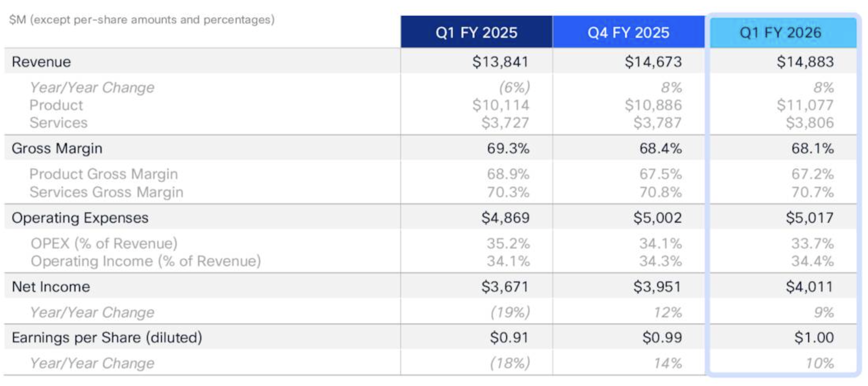Select the $0.99 earnings per share value
Viewport: 868px width, 386px height.
(x=662, y=338)
